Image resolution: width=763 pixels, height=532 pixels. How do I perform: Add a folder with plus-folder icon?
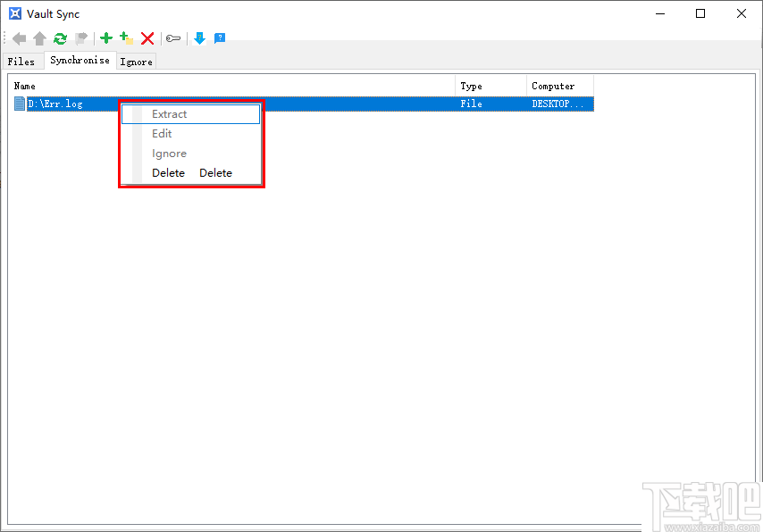pos(127,37)
